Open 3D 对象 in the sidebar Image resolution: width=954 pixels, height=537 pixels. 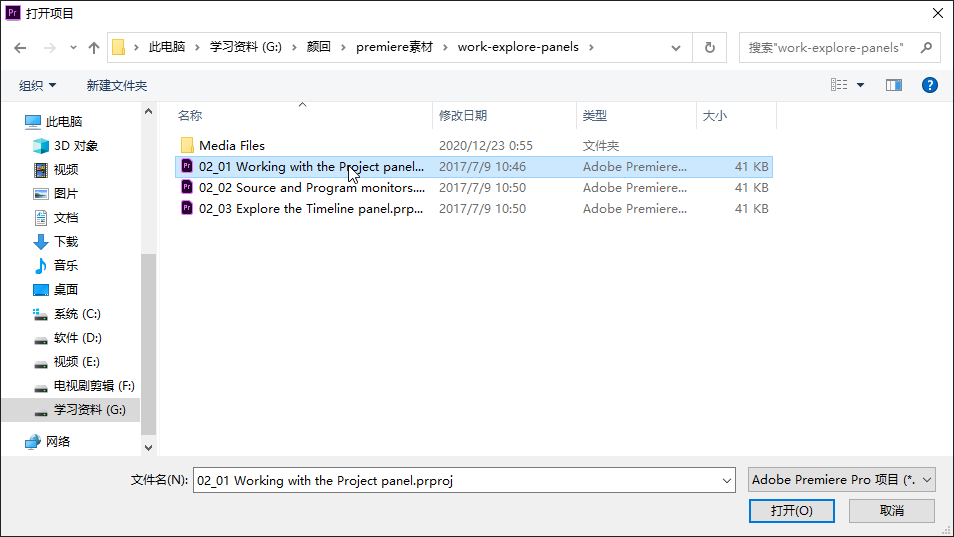[76, 146]
